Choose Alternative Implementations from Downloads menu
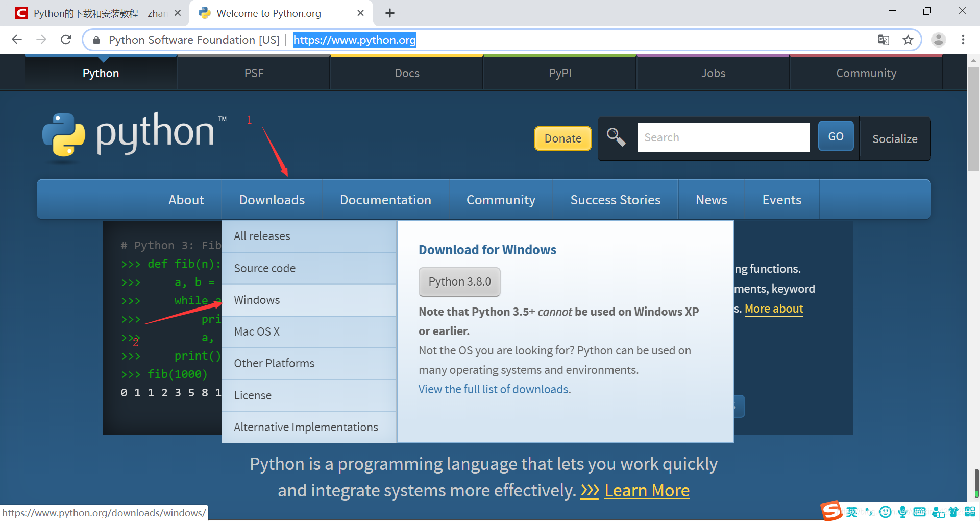Viewport: 980px width, 521px height. click(309, 427)
